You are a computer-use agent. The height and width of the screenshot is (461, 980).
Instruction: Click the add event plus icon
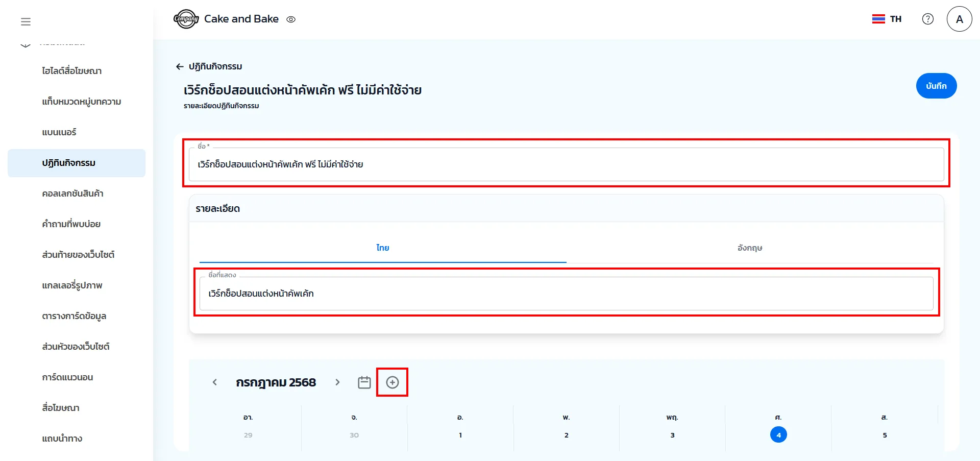coord(392,382)
